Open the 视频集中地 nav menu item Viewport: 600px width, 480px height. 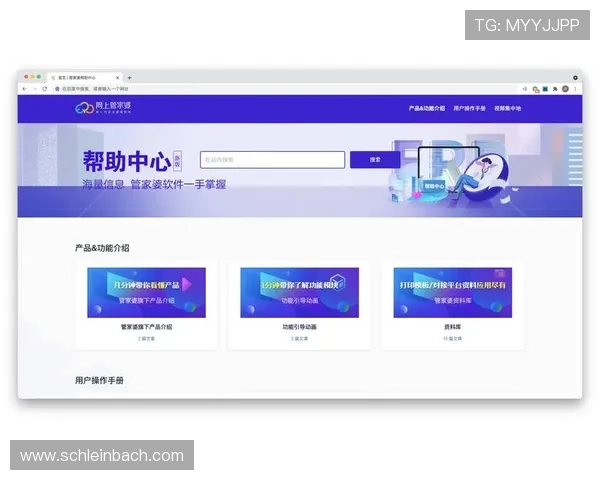click(x=507, y=108)
